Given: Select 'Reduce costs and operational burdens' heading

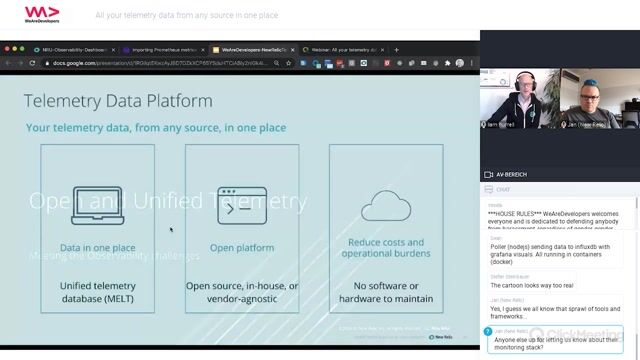Looking at the screenshot, I should [x=386, y=248].
